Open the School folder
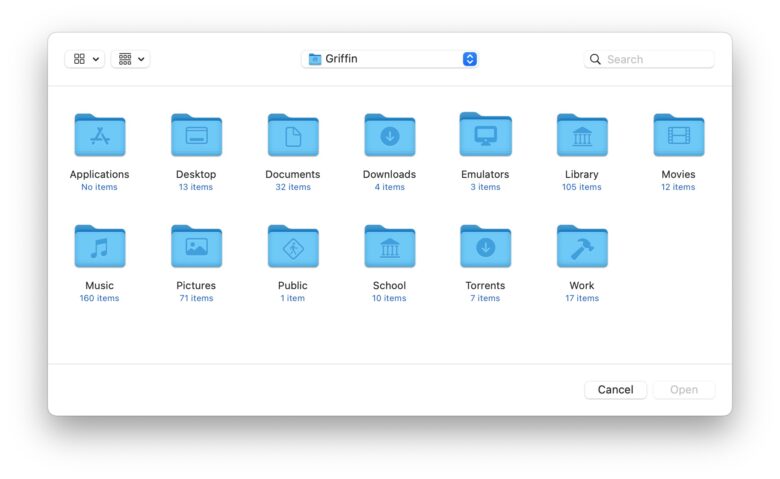780x479 pixels. point(389,248)
